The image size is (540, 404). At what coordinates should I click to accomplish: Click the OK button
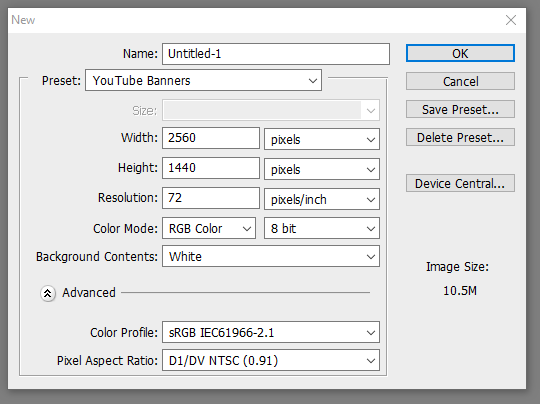(460, 53)
